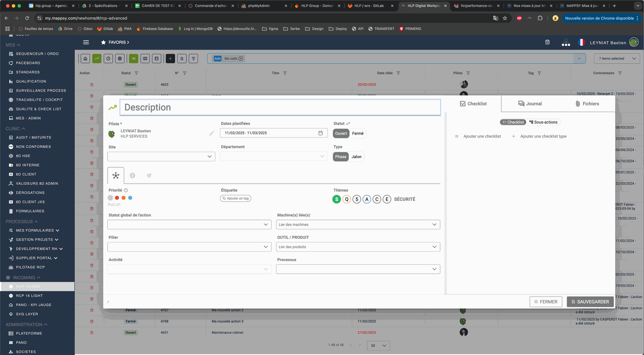
Task: Open the calendar icon in Dates planifiées
Action: 320,133
